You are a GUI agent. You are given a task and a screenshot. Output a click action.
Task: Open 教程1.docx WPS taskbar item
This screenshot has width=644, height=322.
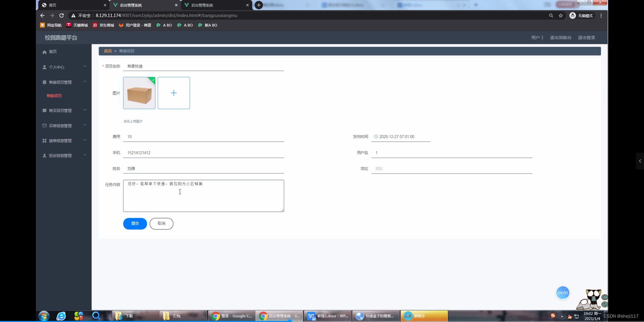coord(327,316)
